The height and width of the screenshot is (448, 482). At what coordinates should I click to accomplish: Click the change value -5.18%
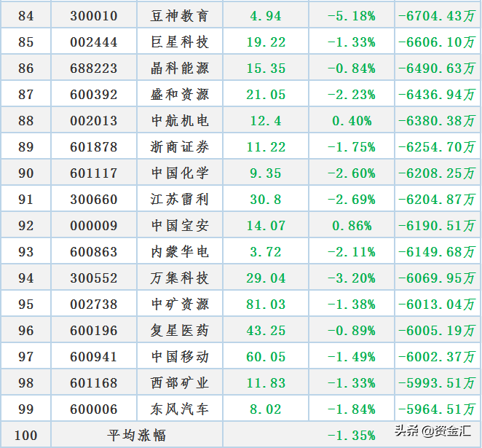point(352,16)
